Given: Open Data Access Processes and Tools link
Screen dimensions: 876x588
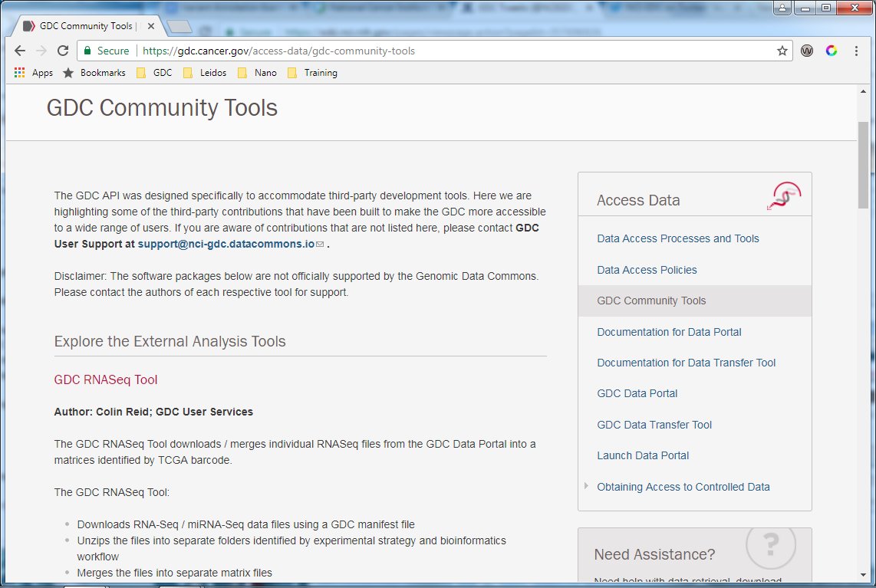Looking at the screenshot, I should (x=677, y=238).
